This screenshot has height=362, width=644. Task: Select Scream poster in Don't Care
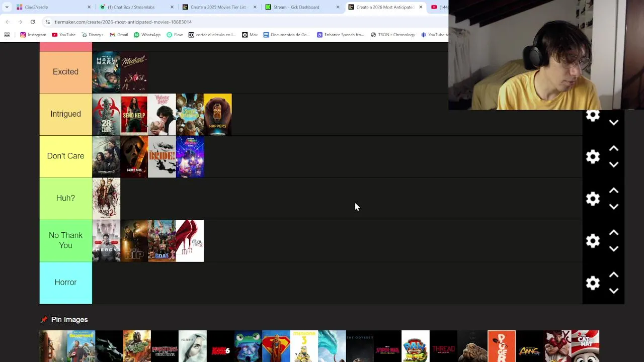coord(134,157)
